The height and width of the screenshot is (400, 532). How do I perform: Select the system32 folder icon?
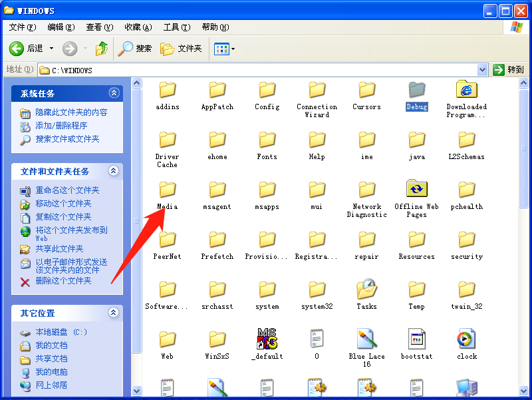(x=317, y=289)
